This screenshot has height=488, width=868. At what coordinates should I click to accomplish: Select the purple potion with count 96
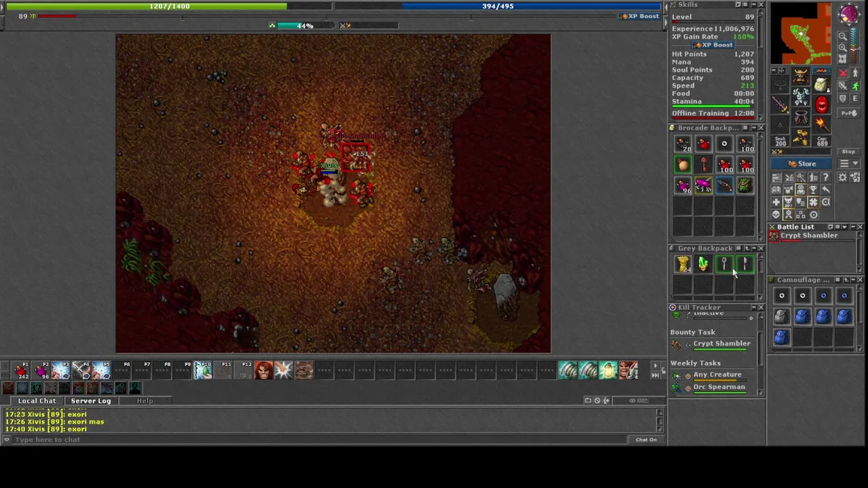point(684,185)
